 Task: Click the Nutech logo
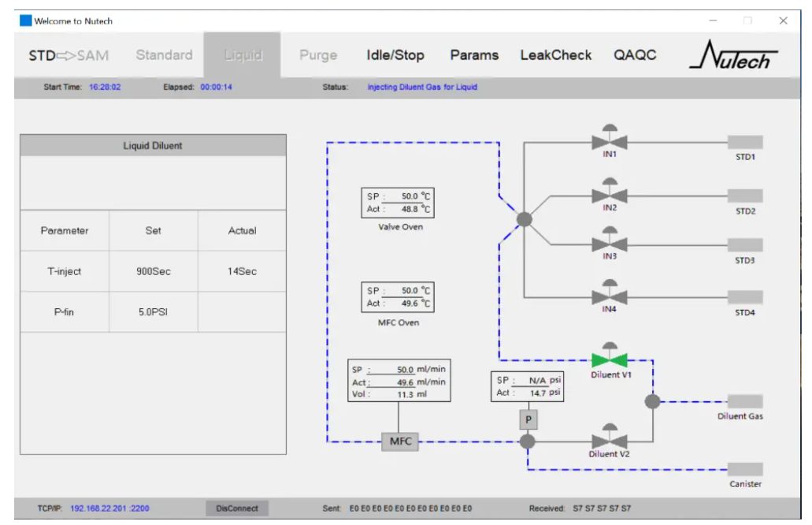733,55
